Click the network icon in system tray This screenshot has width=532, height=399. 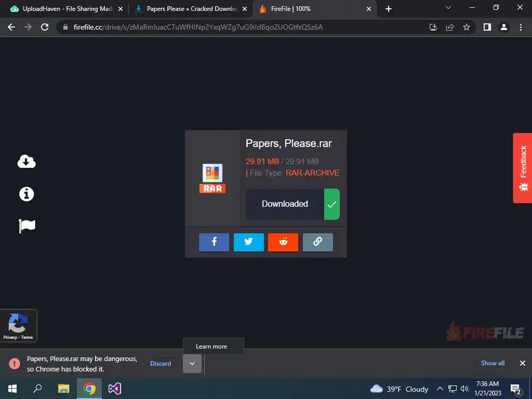pos(453,389)
